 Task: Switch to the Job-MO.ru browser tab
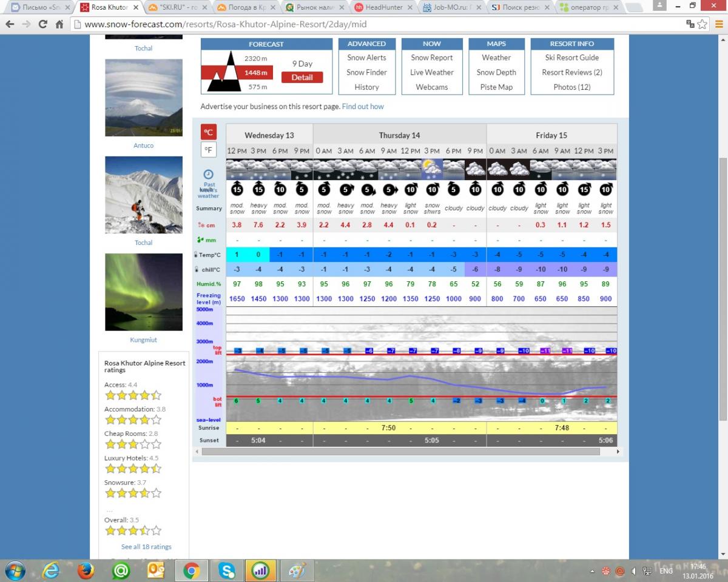453,7
